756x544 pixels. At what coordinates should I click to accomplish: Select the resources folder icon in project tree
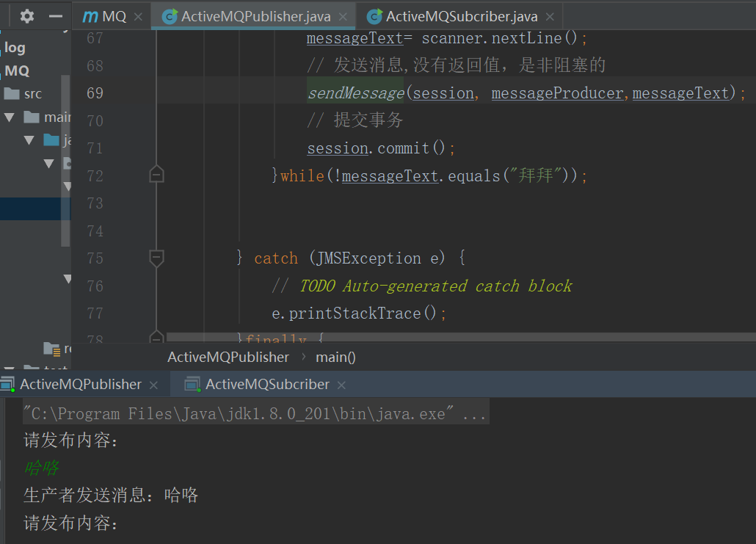click(52, 349)
